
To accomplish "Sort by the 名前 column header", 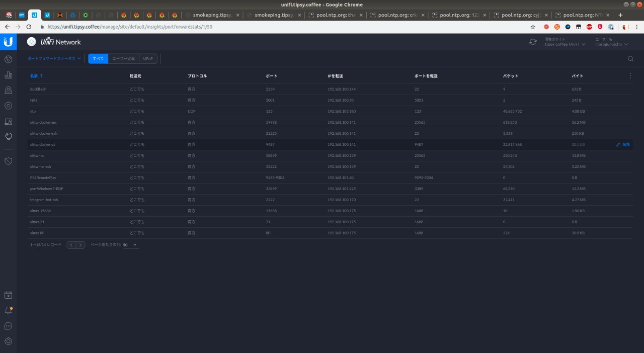I will pos(36,76).
